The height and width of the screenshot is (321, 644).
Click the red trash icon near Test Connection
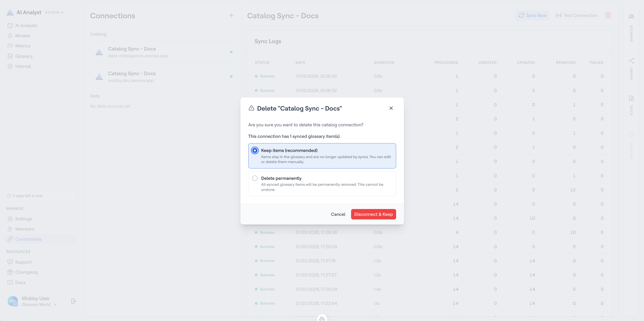click(x=608, y=16)
